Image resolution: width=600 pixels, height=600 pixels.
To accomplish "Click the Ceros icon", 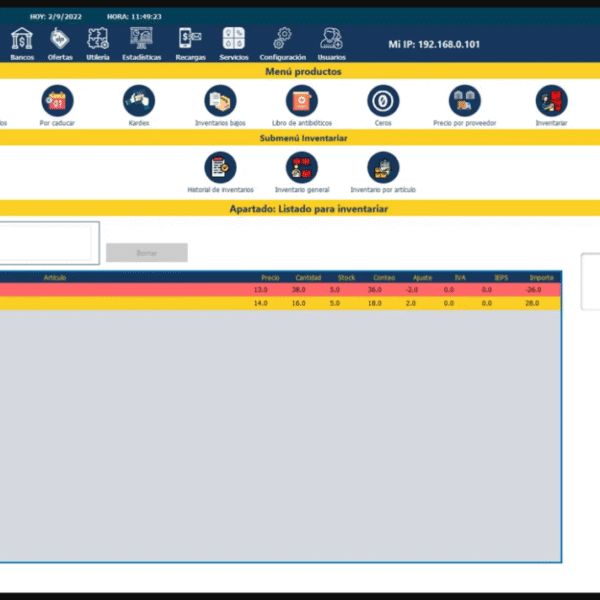I will click(383, 101).
